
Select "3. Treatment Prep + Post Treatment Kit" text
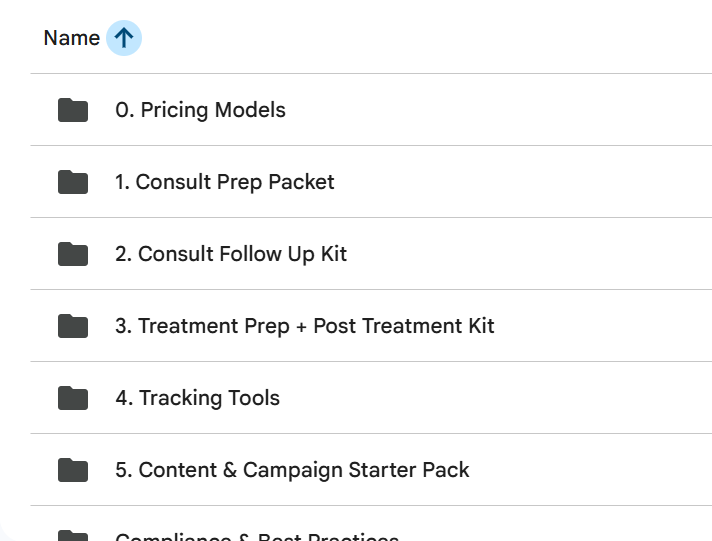[305, 326]
